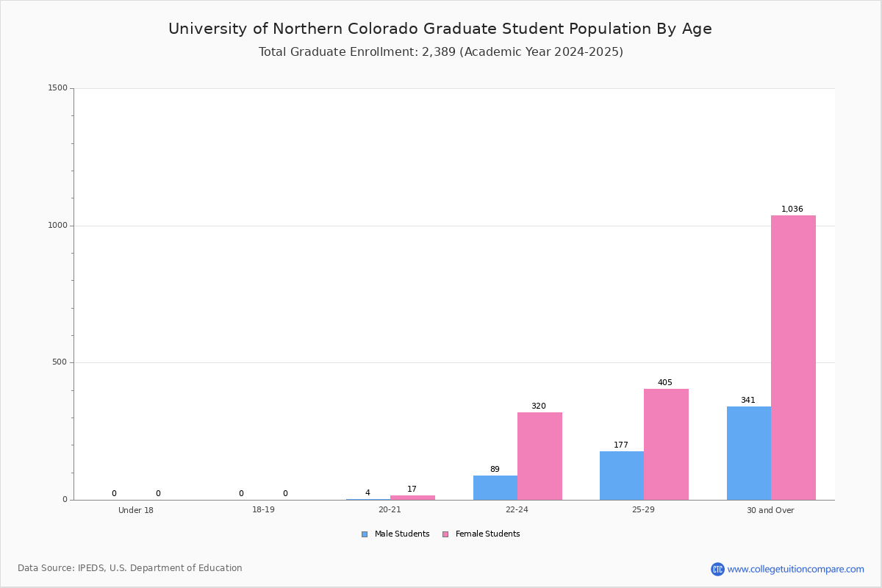Screen dimensions: 882x588
Task: Open the www.collegetuitioncompare.com link
Action: click(x=796, y=569)
